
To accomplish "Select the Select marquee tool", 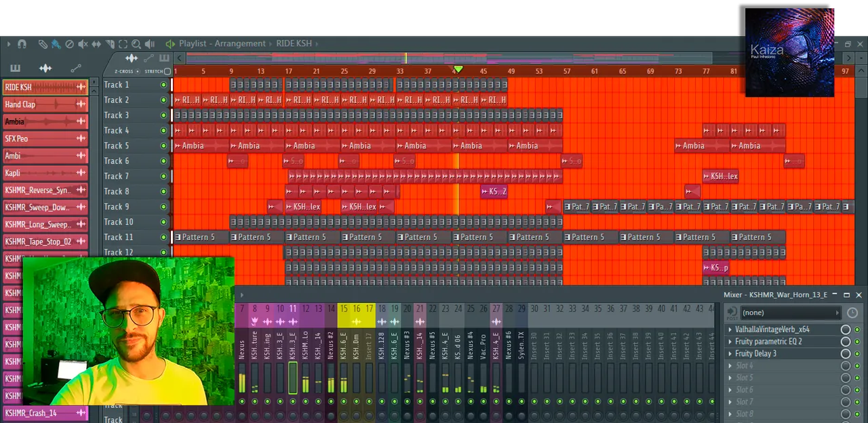I will (123, 44).
